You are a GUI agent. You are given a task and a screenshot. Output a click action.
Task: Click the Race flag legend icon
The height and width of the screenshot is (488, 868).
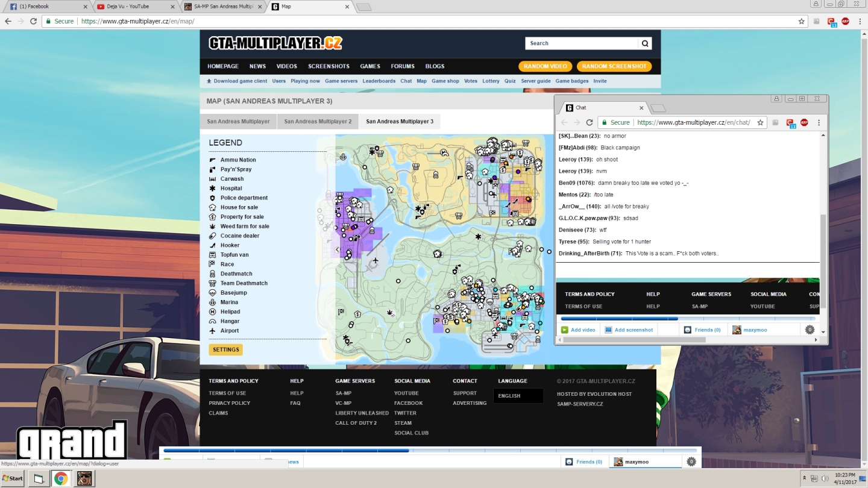[212, 264]
